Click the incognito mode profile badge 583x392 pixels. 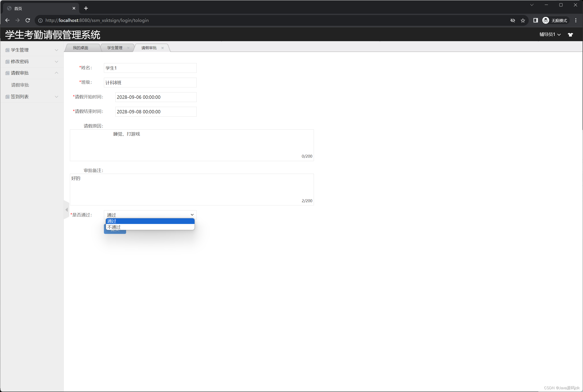click(555, 20)
